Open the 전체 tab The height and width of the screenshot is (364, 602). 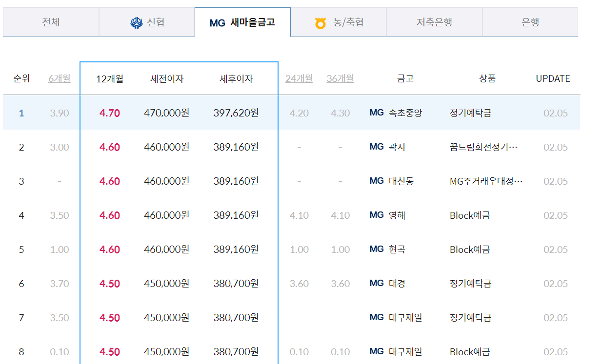[x=51, y=22]
